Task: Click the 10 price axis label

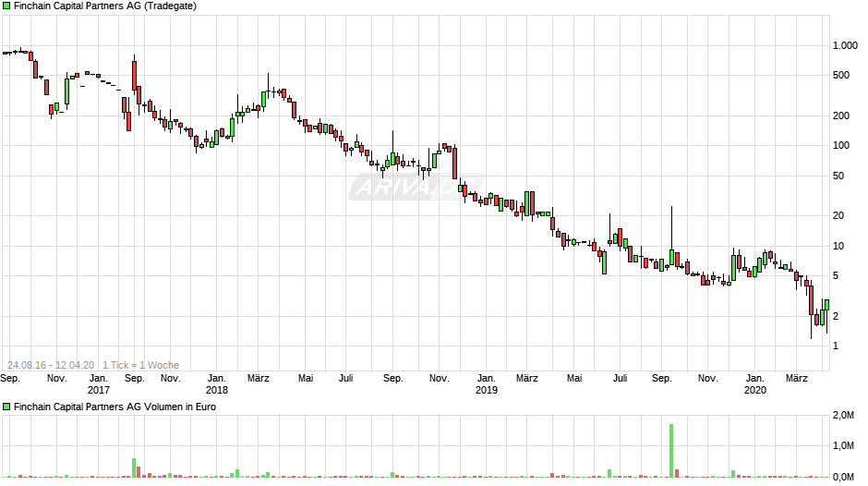Action: pyautogui.click(x=838, y=247)
